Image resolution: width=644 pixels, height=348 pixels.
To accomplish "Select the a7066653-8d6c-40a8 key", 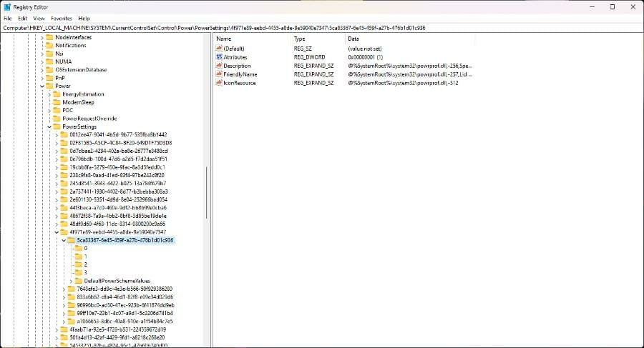I will click(125, 322).
